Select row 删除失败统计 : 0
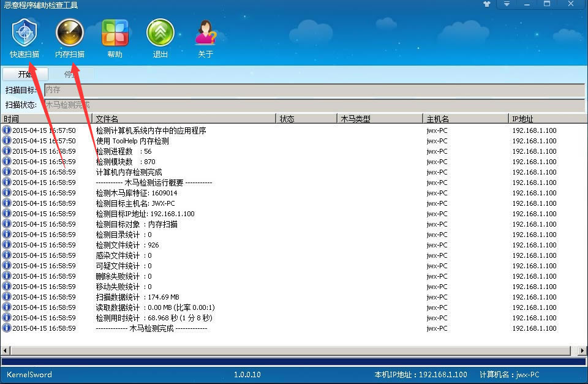 [294, 276]
